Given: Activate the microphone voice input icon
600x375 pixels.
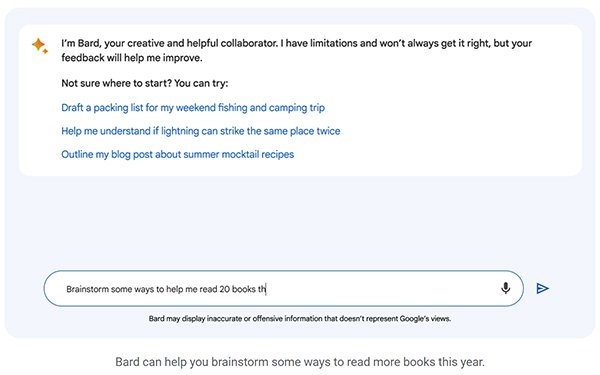Looking at the screenshot, I should (x=505, y=288).
